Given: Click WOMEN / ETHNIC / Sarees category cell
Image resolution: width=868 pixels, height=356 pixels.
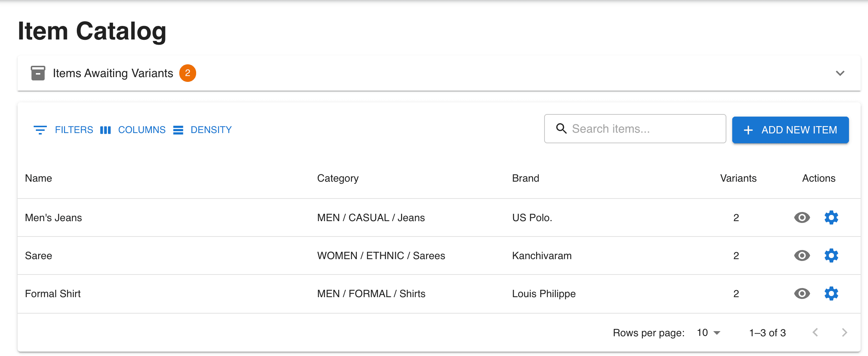Looking at the screenshot, I should 381,255.
